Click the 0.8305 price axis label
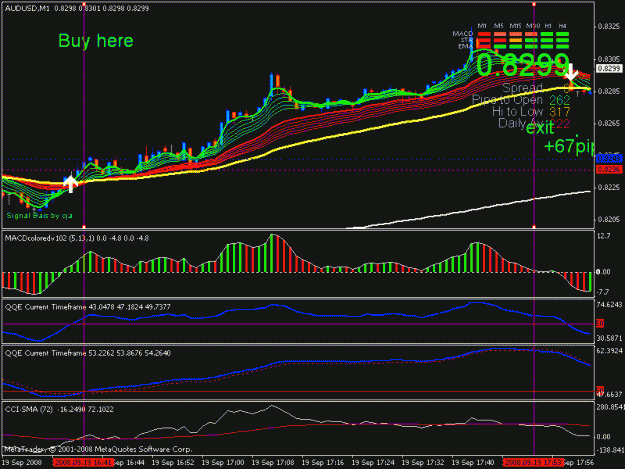This screenshot has width=625, height=469. point(609,59)
